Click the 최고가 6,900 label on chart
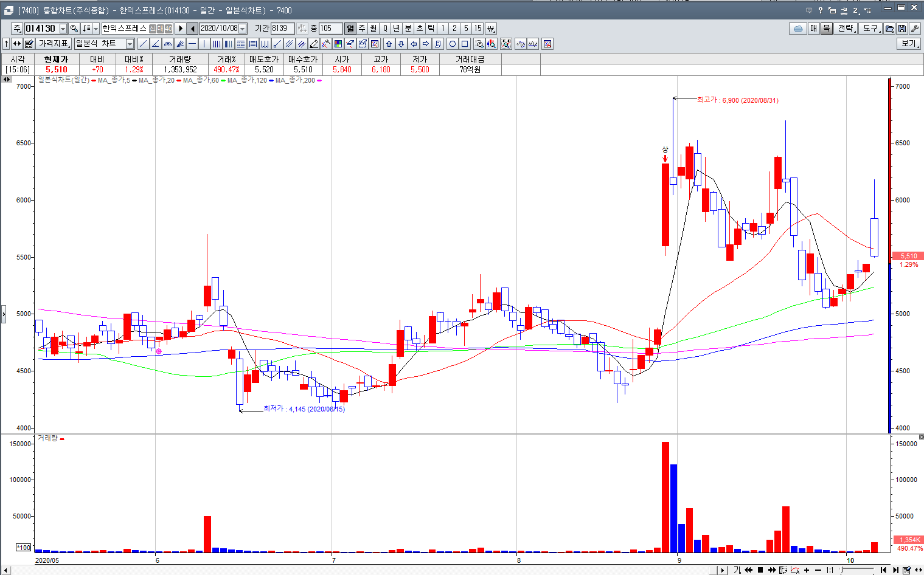924x575 pixels. (x=737, y=100)
